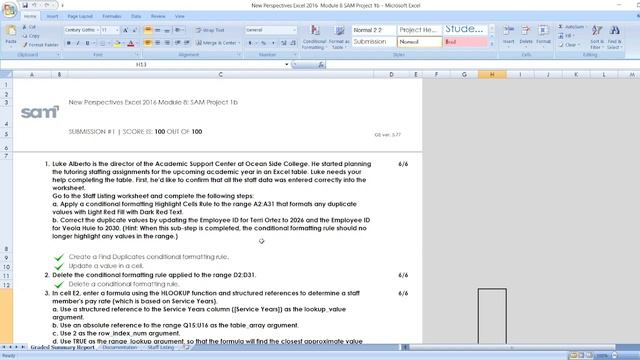Click the Name Box showing H13

tap(141, 64)
